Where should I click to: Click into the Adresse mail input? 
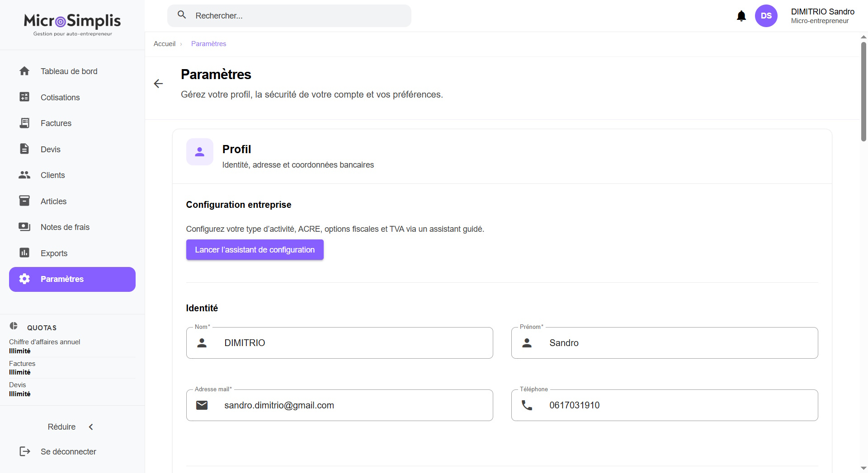point(340,405)
